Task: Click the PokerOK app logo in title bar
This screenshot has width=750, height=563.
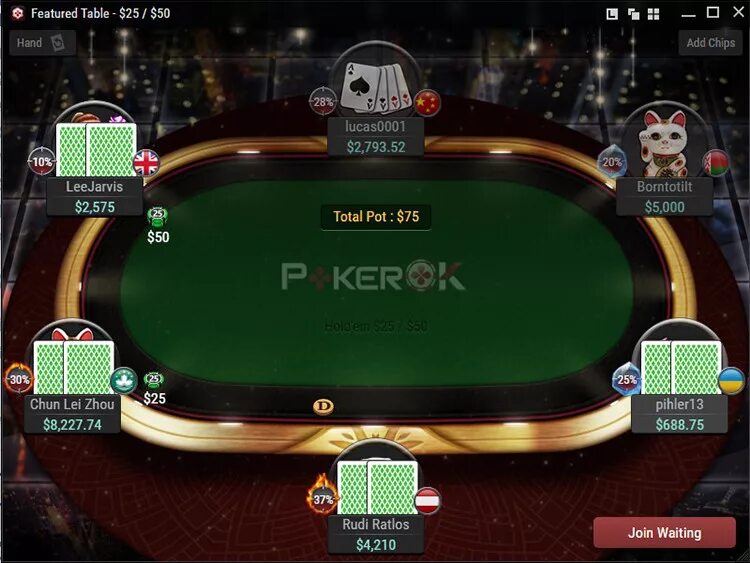Action: tap(18, 13)
